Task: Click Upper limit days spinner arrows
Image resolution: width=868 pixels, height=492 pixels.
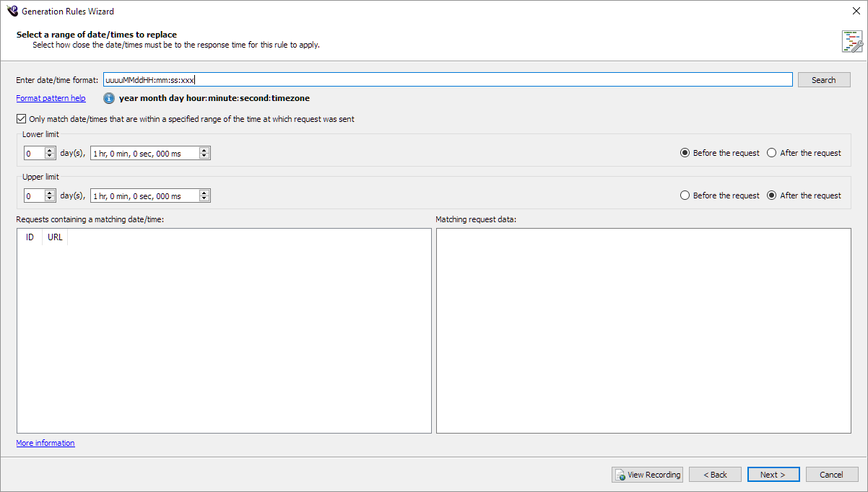Action: click(x=50, y=196)
